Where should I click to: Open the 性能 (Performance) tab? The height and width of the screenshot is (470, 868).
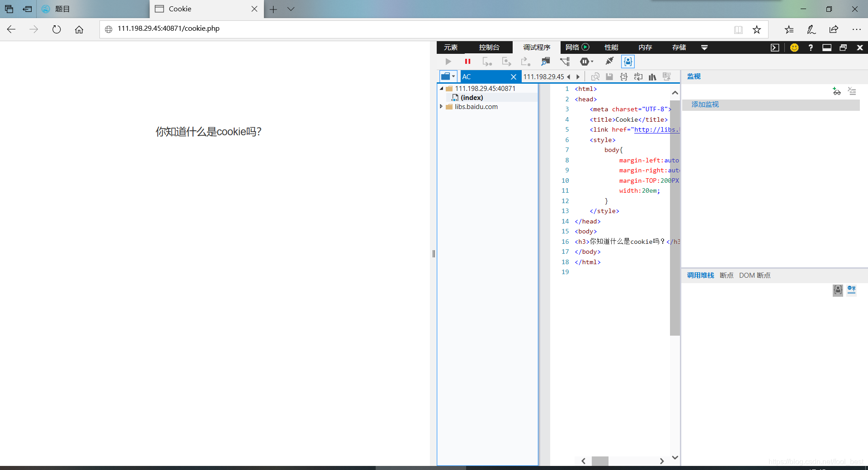pos(611,47)
